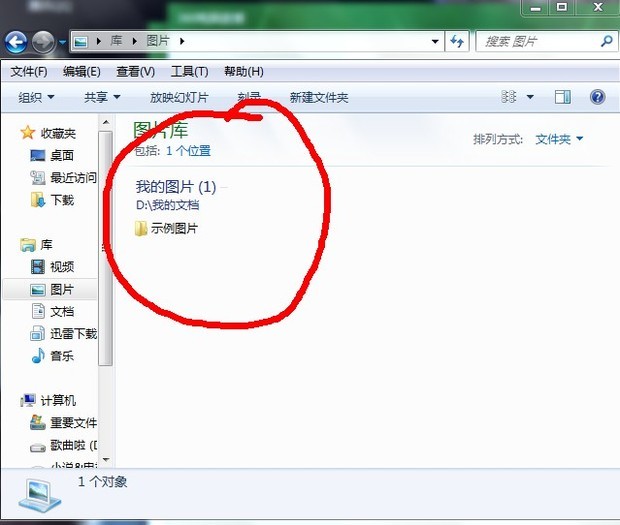Go back with the blue Back arrow

(16, 42)
